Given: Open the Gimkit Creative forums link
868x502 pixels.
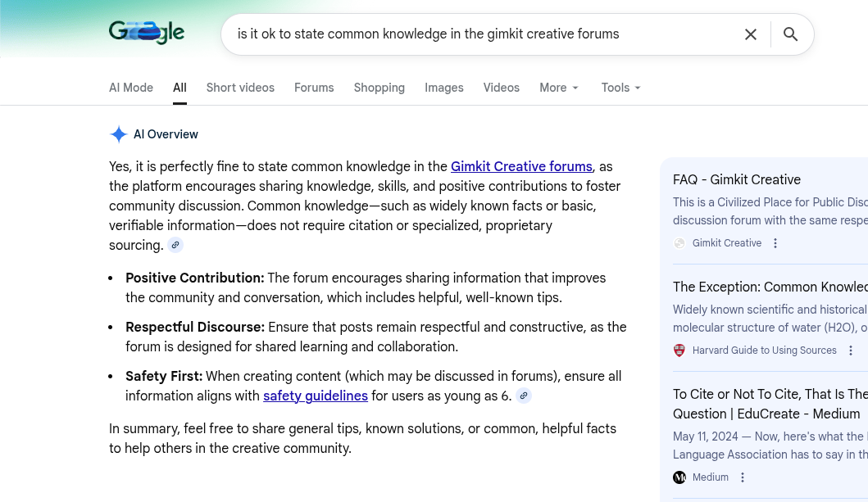Looking at the screenshot, I should click(x=521, y=166).
